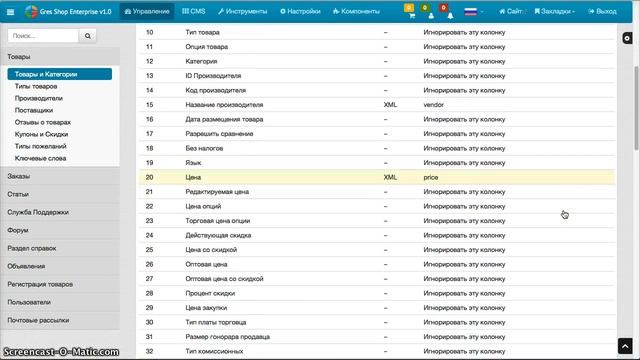The image size is (640, 360).
Task: Toggle the hamburger sidebar menu icon
Action: pos(11,12)
